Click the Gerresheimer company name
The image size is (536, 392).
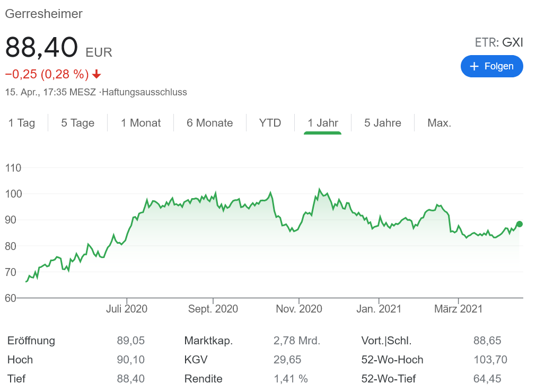coord(44,14)
